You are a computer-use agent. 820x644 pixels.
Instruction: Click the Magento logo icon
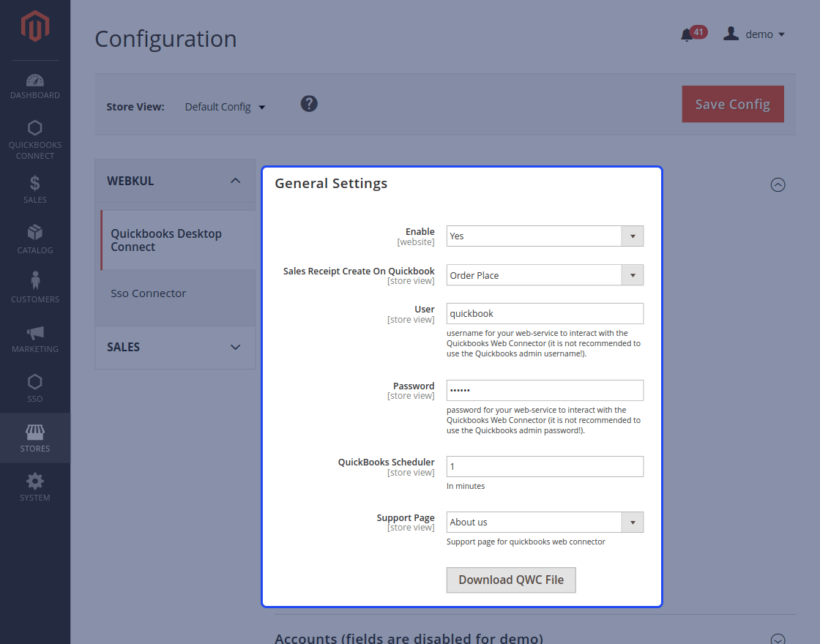[x=35, y=26]
